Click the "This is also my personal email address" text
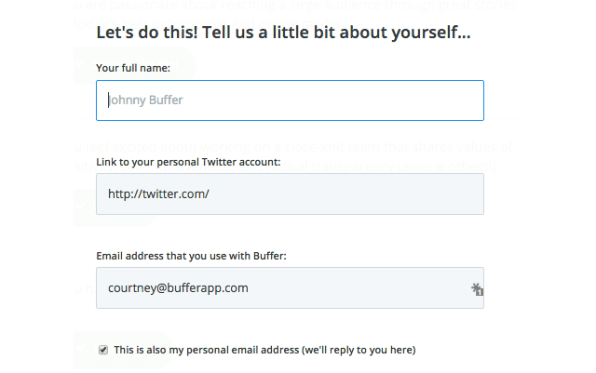596x373 pixels. [x=206, y=350]
